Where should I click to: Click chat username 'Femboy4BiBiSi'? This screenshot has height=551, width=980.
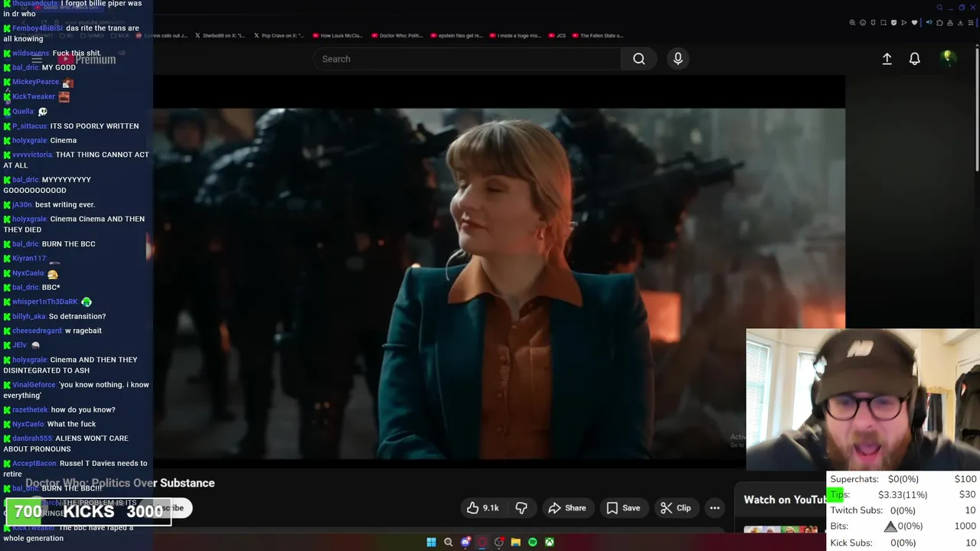pyautogui.click(x=38, y=28)
